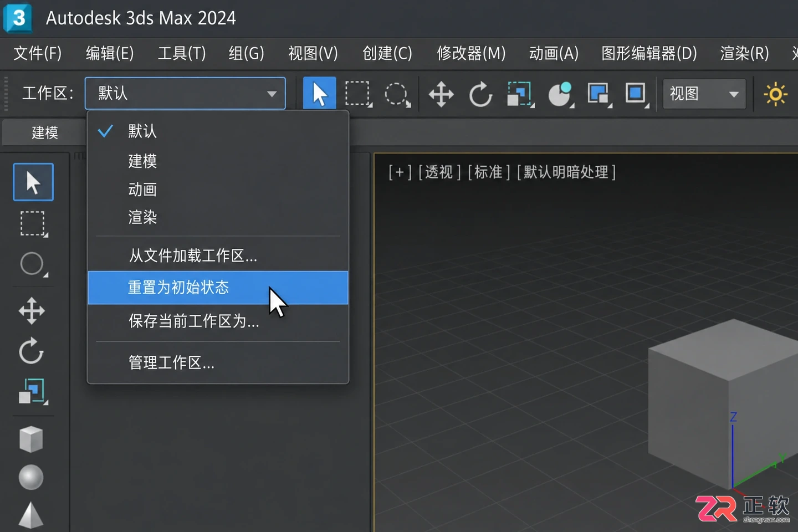Screen dimensions: 798x532
Task: Choose the scale tool in left sidebar
Action: coord(33,391)
